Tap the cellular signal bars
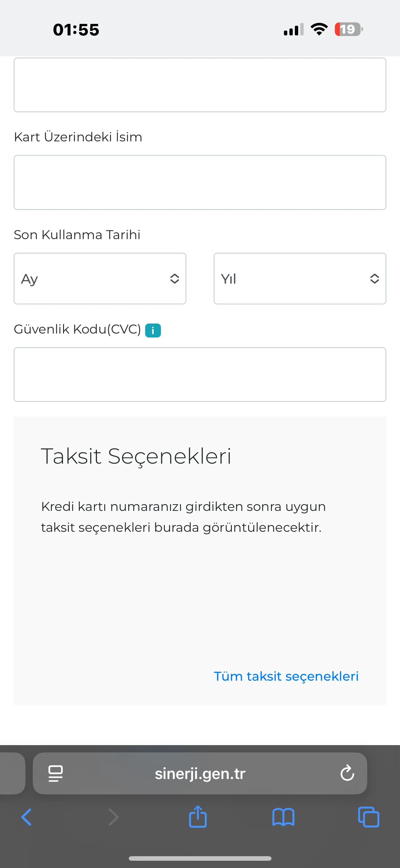Image resolution: width=400 pixels, height=868 pixels. [293, 30]
